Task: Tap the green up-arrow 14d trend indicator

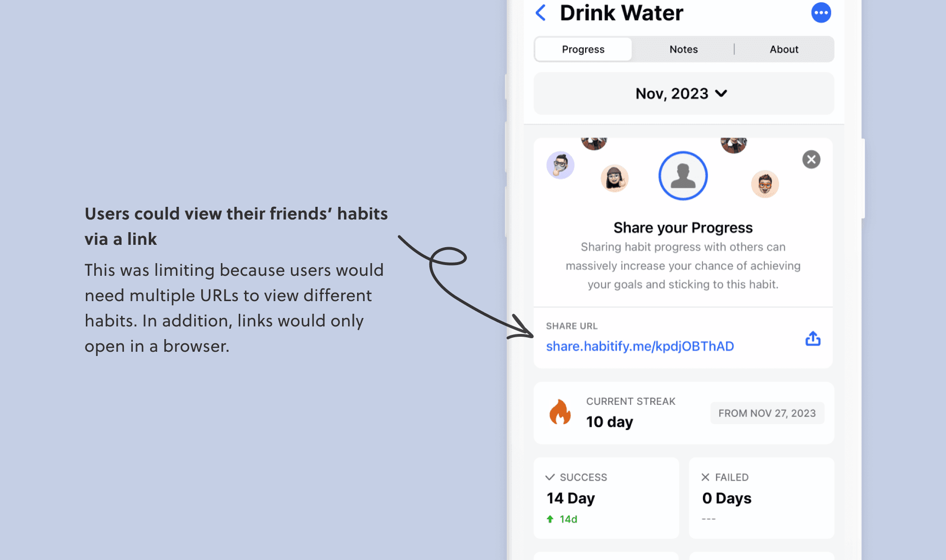Action: click(562, 519)
